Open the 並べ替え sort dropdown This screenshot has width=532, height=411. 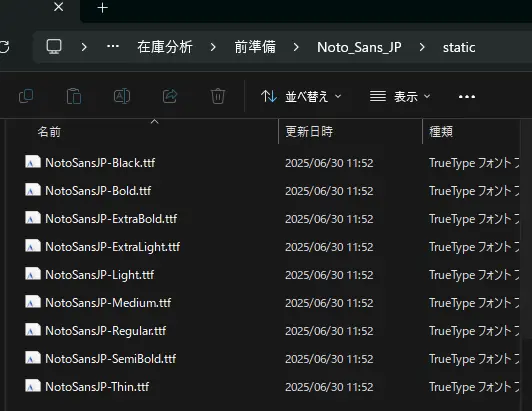[301, 97]
